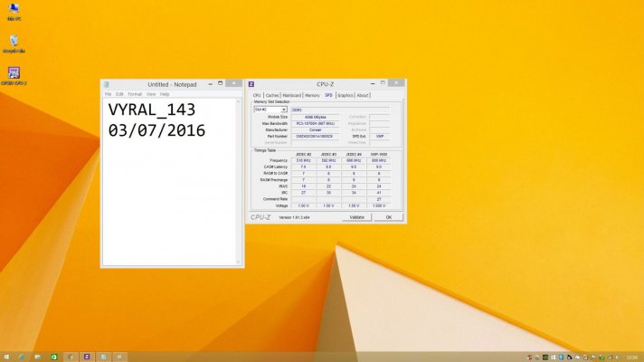The image size is (644, 362).
Task: Open the green Store app on taskbar
Action: click(x=54, y=357)
